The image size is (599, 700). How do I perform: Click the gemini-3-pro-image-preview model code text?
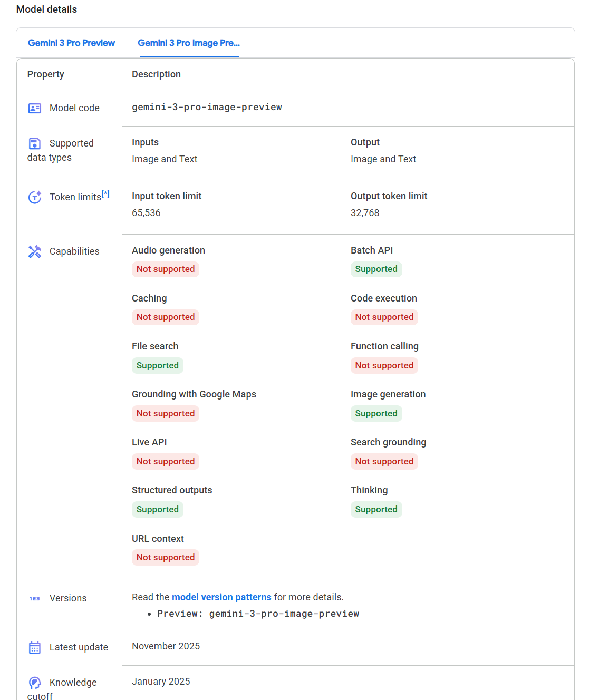tap(207, 107)
